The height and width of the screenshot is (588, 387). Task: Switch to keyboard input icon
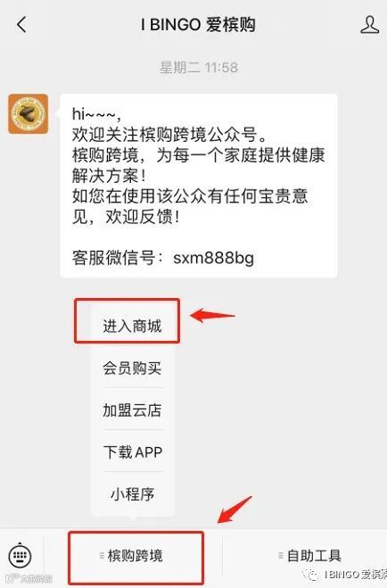pyautogui.click(x=20, y=555)
